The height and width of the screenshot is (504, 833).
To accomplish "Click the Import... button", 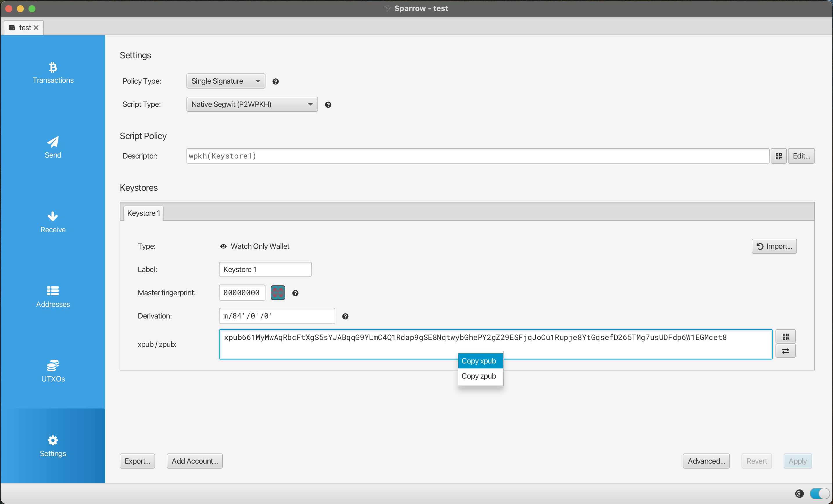I will pyautogui.click(x=773, y=246).
